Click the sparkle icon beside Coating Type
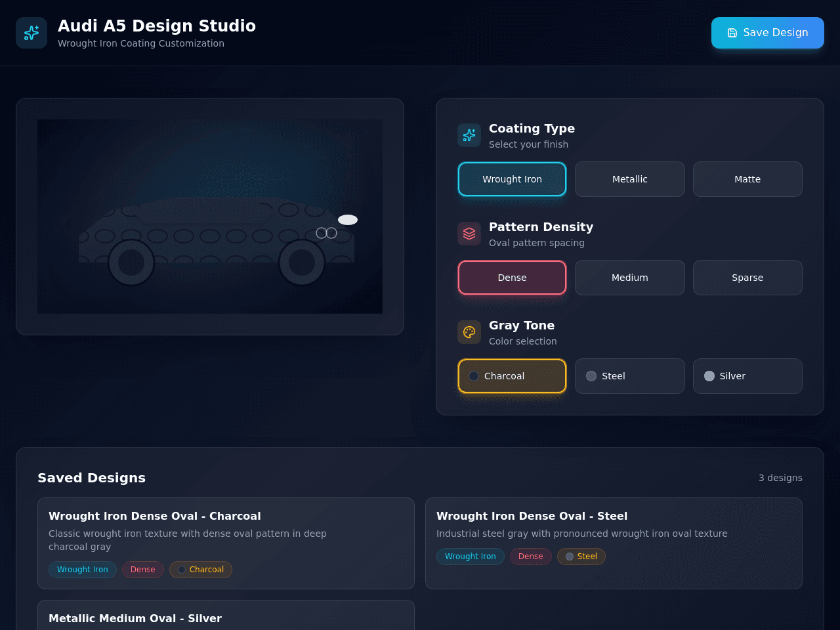The height and width of the screenshot is (630, 840). (x=469, y=135)
